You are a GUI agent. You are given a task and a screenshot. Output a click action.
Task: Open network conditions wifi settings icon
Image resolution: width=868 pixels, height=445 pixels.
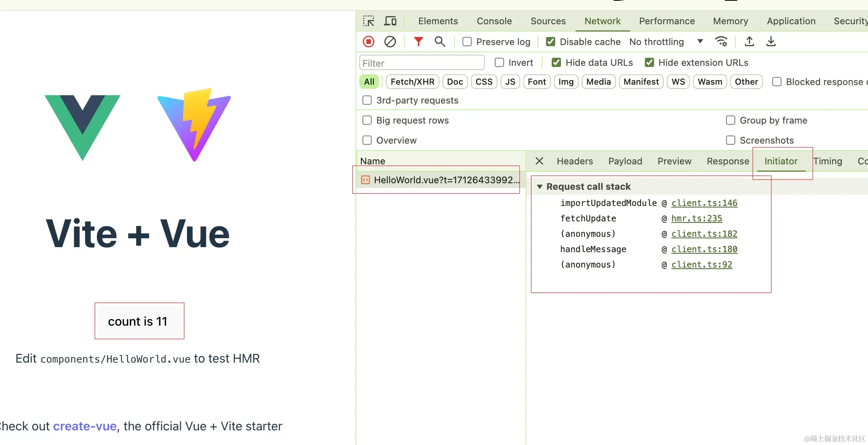click(x=721, y=42)
